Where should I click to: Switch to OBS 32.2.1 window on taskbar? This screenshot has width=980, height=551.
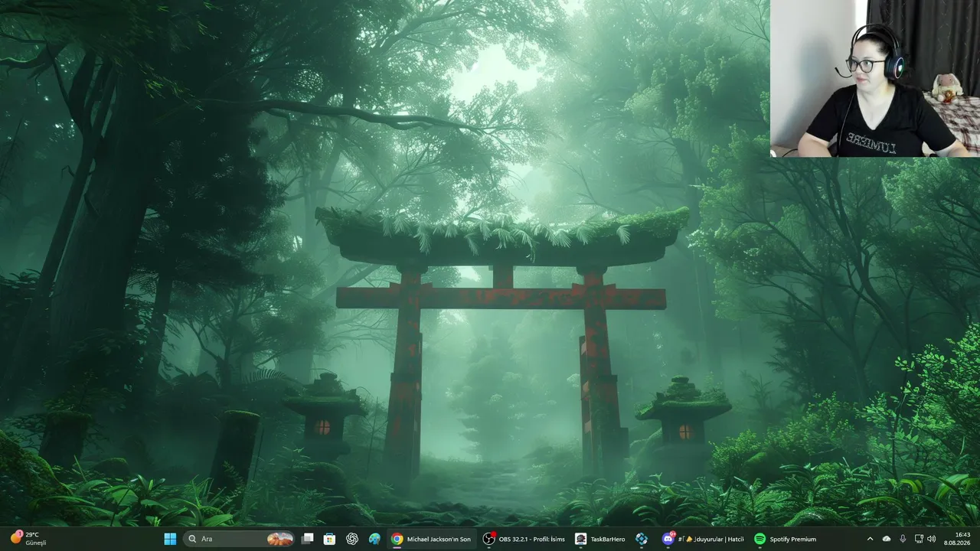click(x=524, y=539)
